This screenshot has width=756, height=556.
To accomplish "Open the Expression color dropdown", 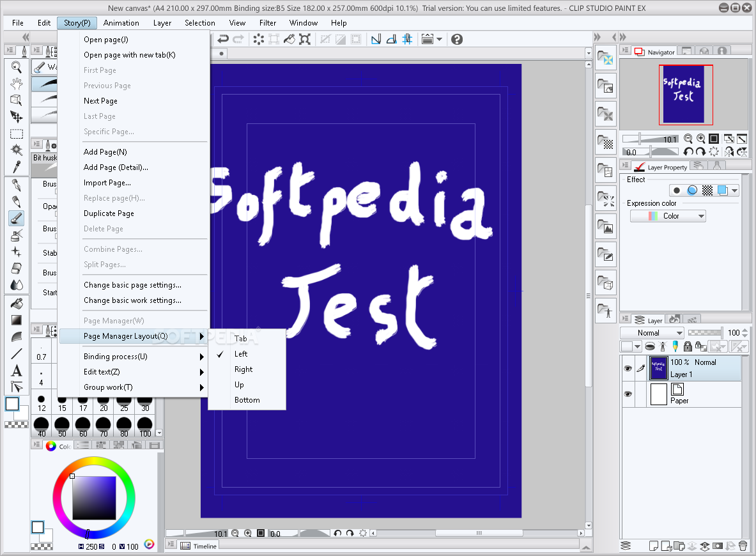I will point(668,216).
